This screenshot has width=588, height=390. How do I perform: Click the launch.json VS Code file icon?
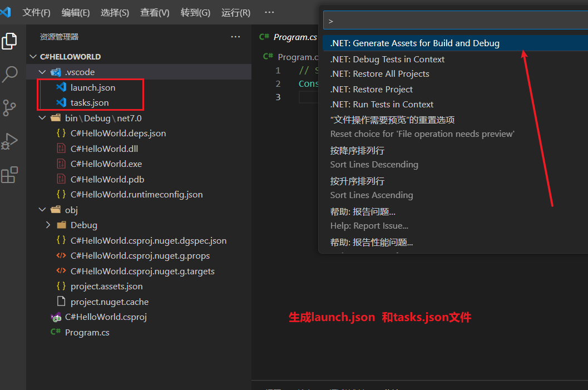tap(61, 87)
